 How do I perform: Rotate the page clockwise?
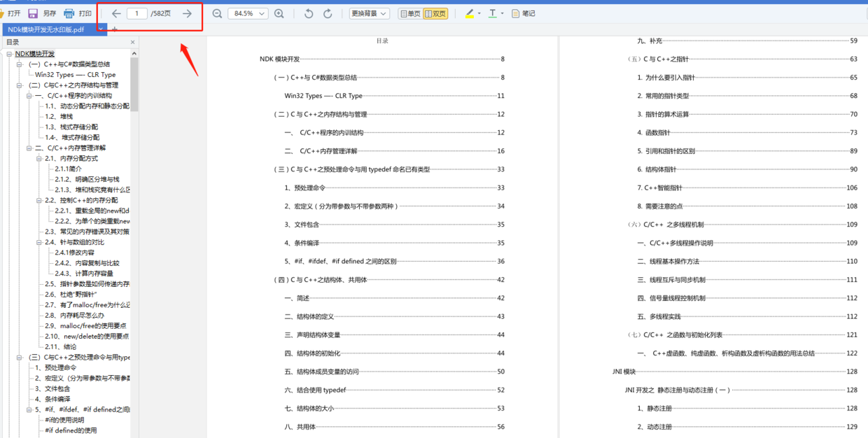click(x=327, y=13)
